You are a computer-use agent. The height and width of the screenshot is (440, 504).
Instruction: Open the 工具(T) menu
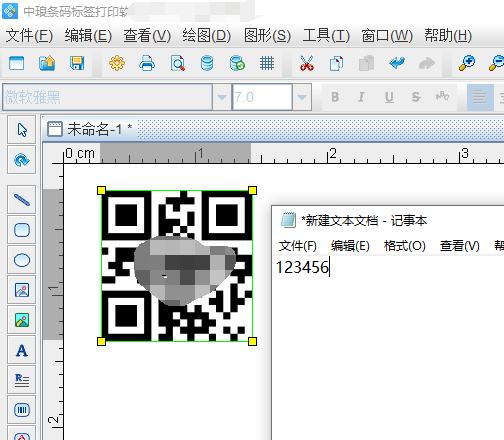point(326,35)
